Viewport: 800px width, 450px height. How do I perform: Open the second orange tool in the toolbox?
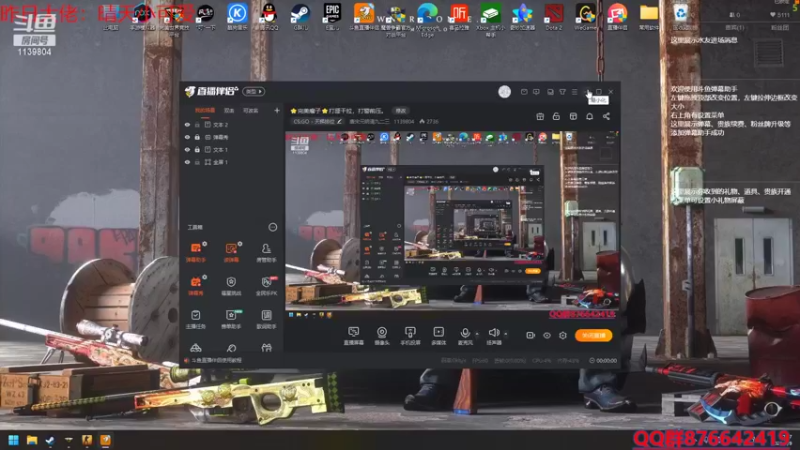tap(231, 252)
